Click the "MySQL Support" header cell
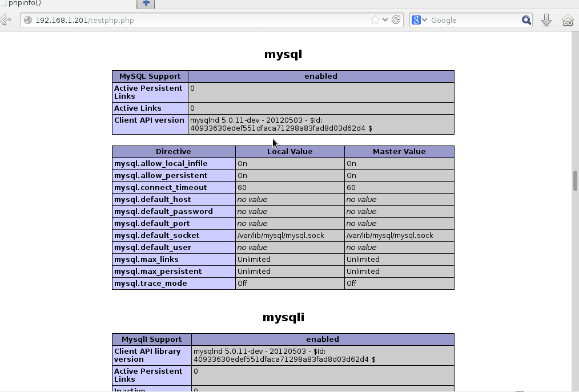 [x=150, y=76]
